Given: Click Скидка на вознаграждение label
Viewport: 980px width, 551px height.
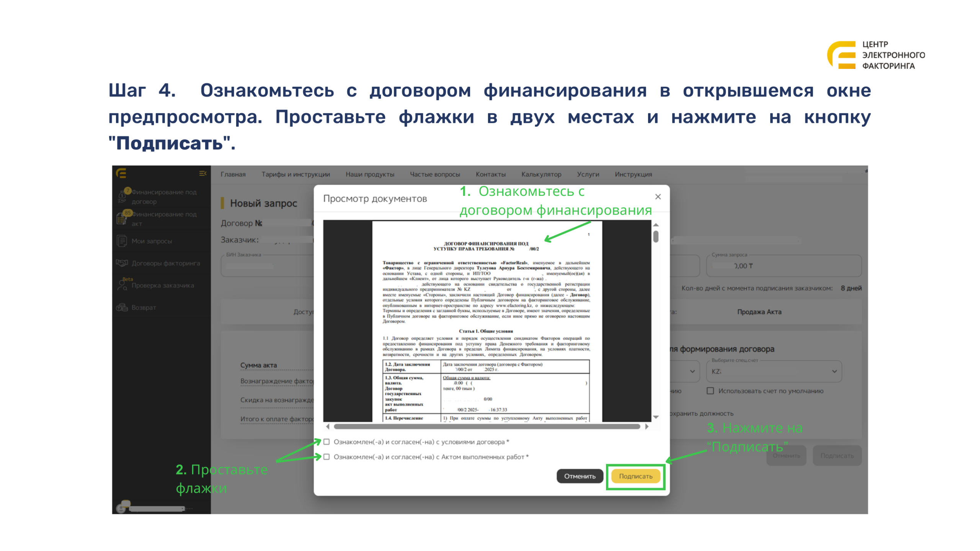Looking at the screenshot, I should click(277, 400).
